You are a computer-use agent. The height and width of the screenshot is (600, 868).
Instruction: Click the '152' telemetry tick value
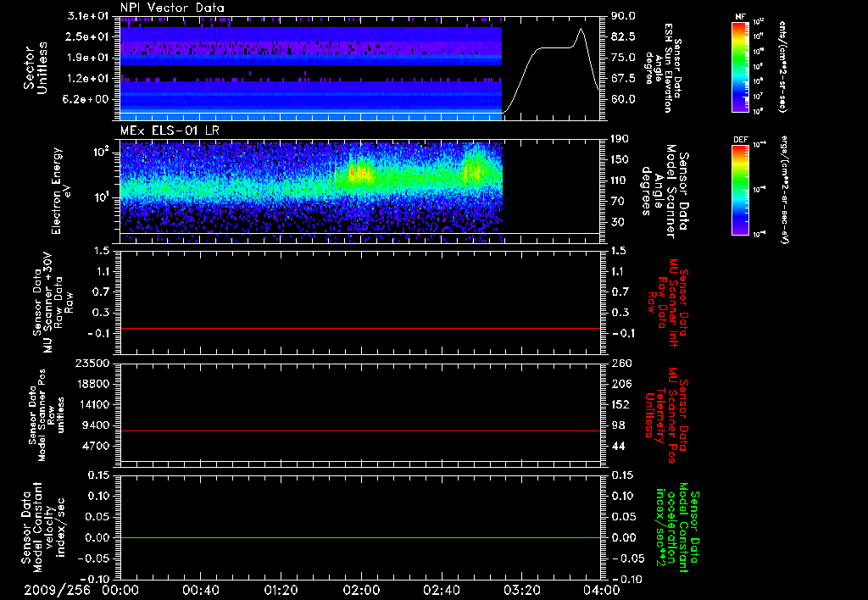pyautogui.click(x=620, y=404)
